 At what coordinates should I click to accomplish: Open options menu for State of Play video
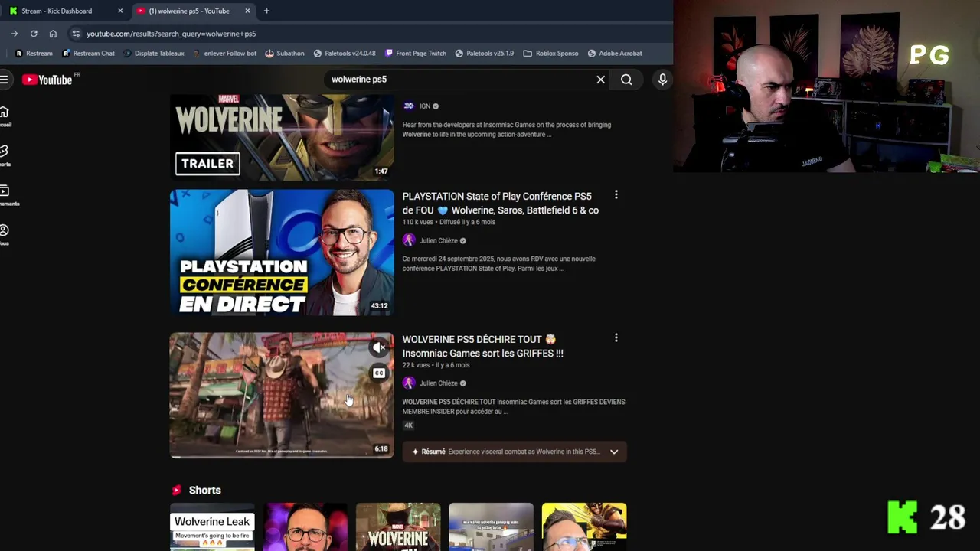616,195
